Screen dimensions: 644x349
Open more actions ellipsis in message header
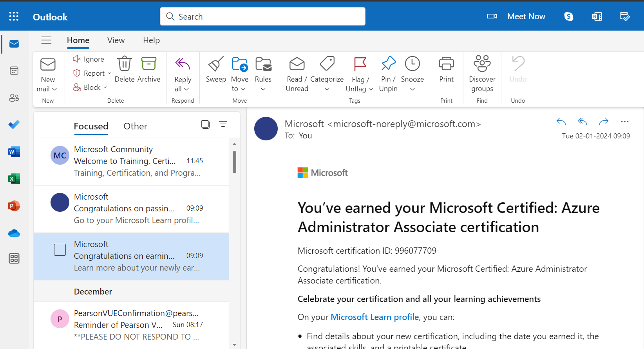click(625, 122)
